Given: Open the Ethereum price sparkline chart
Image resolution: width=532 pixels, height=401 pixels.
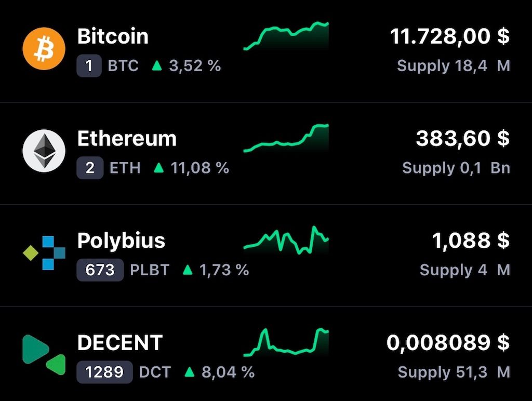Looking at the screenshot, I should pos(286,138).
